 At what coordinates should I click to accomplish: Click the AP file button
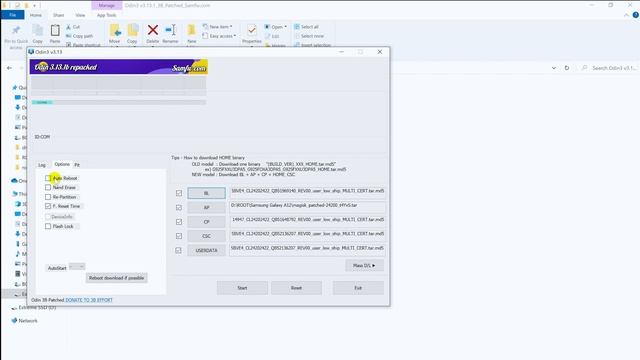[x=207, y=207]
